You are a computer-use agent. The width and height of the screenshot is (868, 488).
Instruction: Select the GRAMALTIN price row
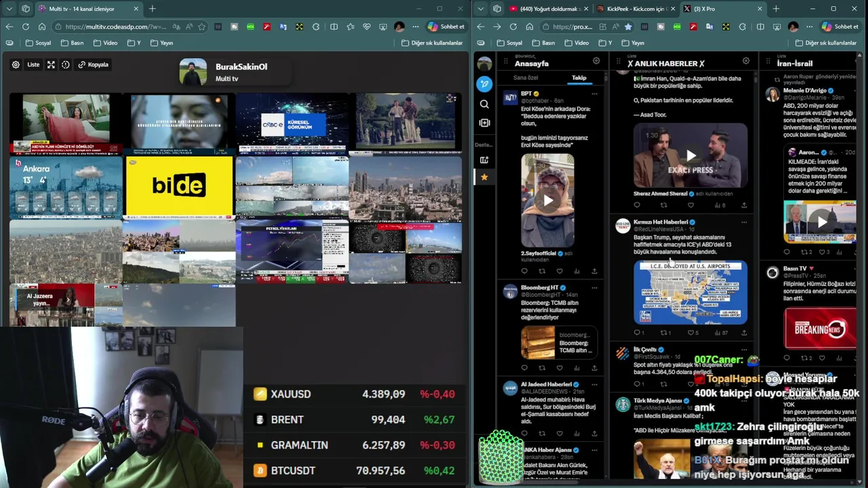click(353, 445)
